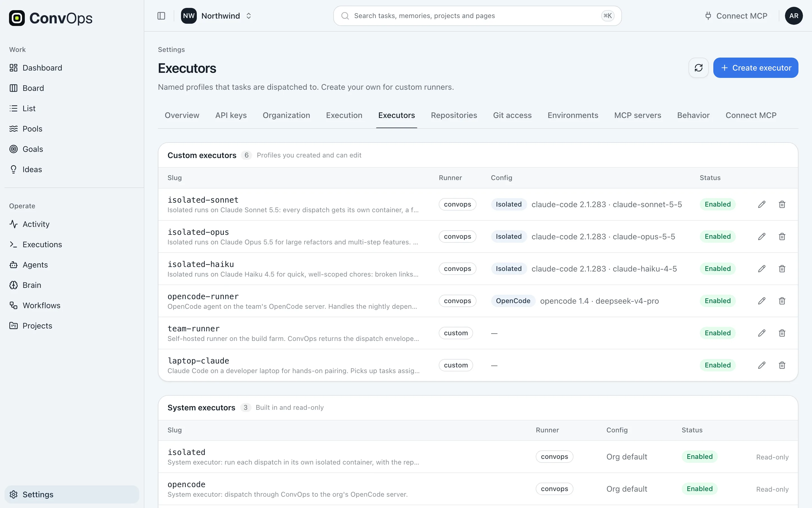Open Pools in the sidebar
Viewport: 812px width, 508px height.
click(x=72, y=129)
